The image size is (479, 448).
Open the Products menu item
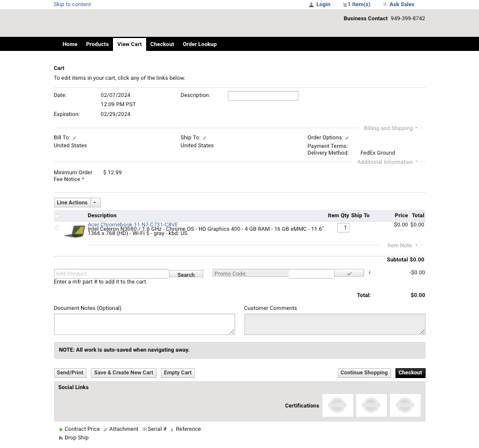click(x=97, y=44)
